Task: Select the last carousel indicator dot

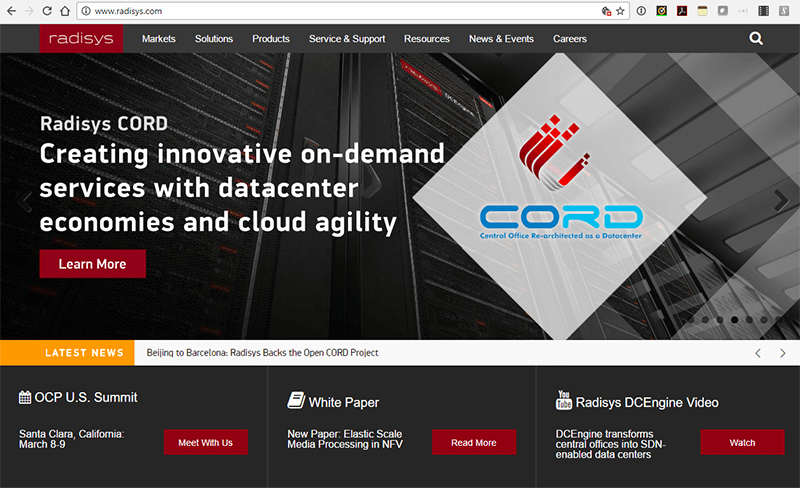Action: click(779, 320)
